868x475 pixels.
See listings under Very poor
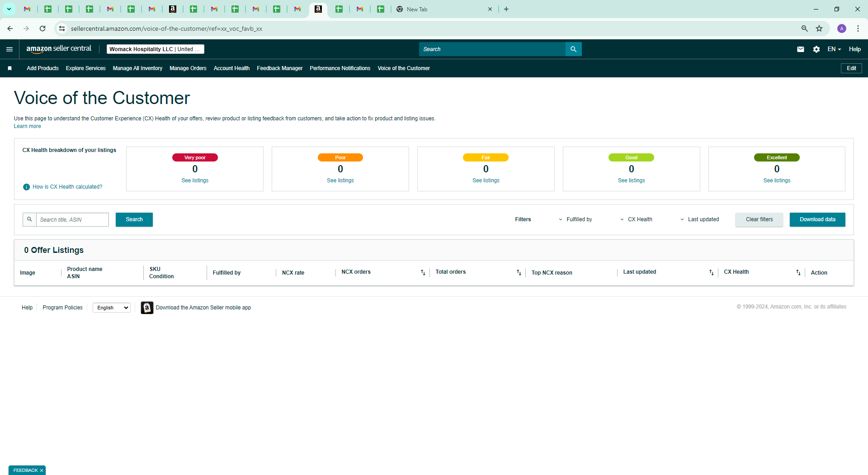pos(195,180)
